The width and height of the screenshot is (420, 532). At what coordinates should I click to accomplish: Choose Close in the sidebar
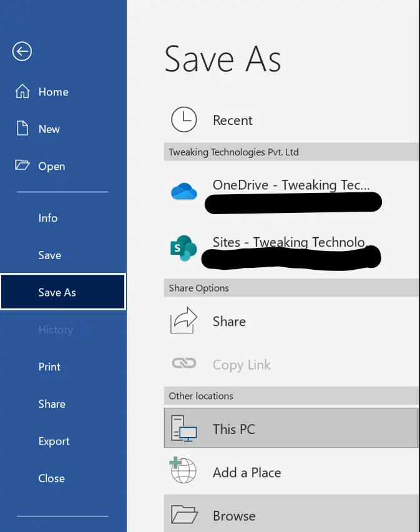(x=63, y=478)
